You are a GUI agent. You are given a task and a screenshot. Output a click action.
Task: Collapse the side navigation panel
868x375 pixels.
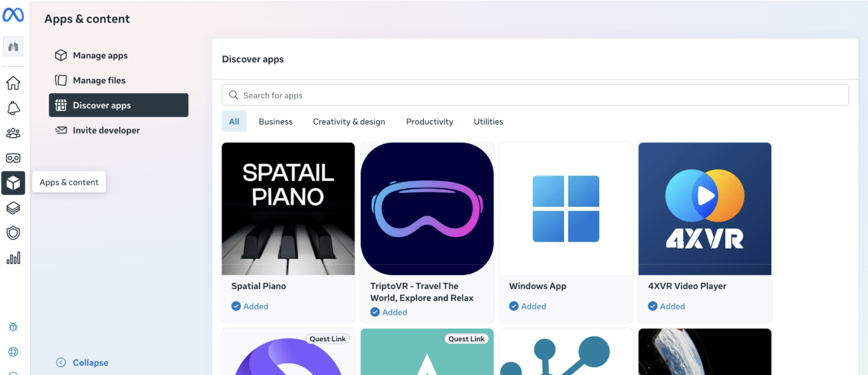coord(82,362)
